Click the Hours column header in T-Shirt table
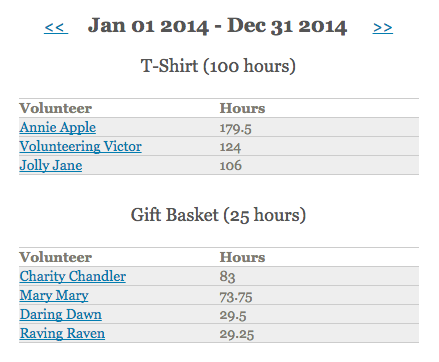 (242, 108)
